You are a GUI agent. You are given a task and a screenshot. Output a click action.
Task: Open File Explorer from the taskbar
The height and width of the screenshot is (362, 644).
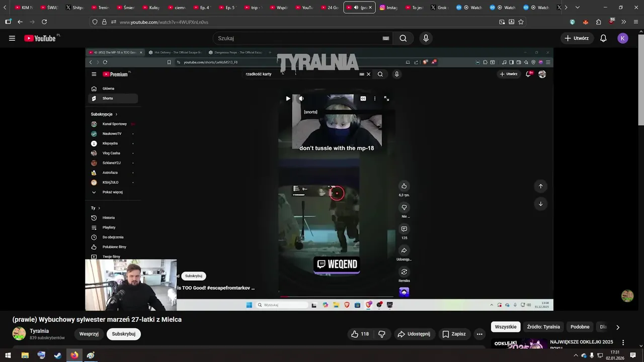25,355
